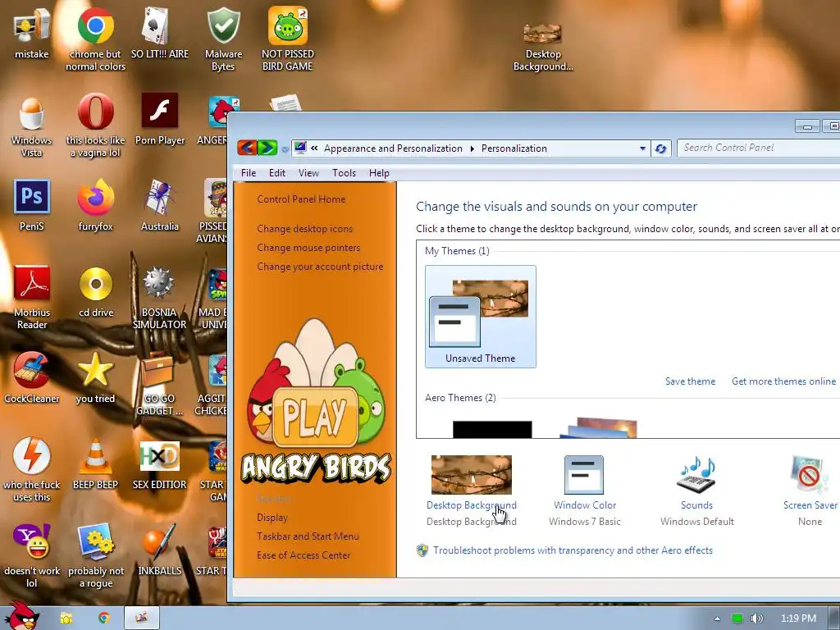Click 'Get more themes online' link
The image size is (840, 630).
(x=783, y=381)
